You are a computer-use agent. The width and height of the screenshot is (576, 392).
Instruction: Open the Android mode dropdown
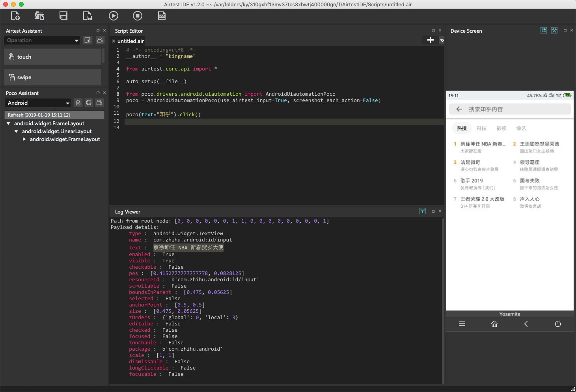click(38, 103)
